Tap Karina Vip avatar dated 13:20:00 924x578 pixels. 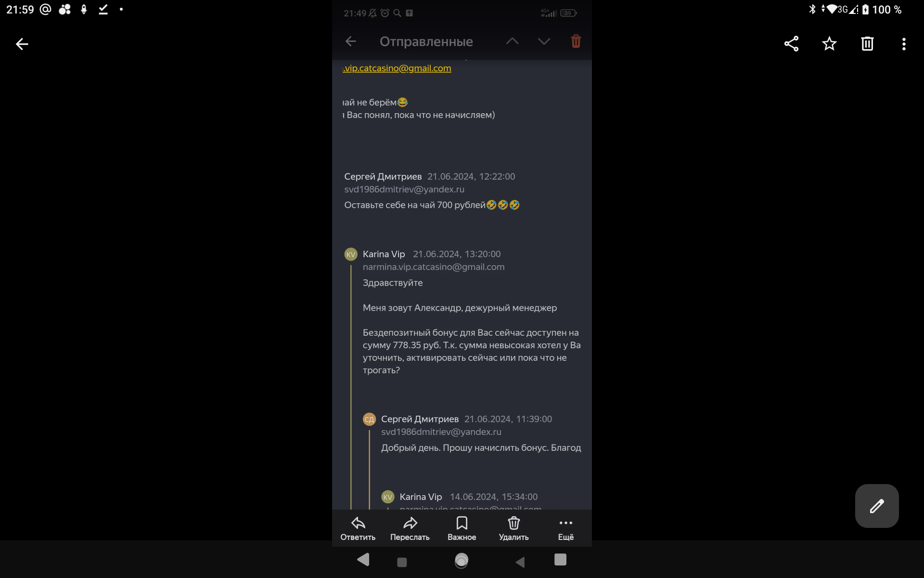pyautogui.click(x=351, y=254)
